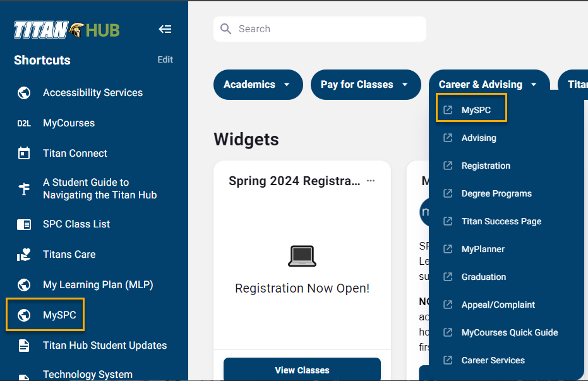588x381 pixels.
Task: Click the calendar icon beside Titan Connect
Action: [x=24, y=154]
